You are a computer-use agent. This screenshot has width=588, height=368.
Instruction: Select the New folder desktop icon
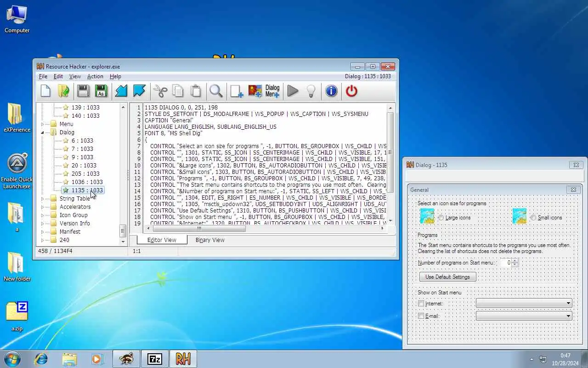tap(17, 267)
